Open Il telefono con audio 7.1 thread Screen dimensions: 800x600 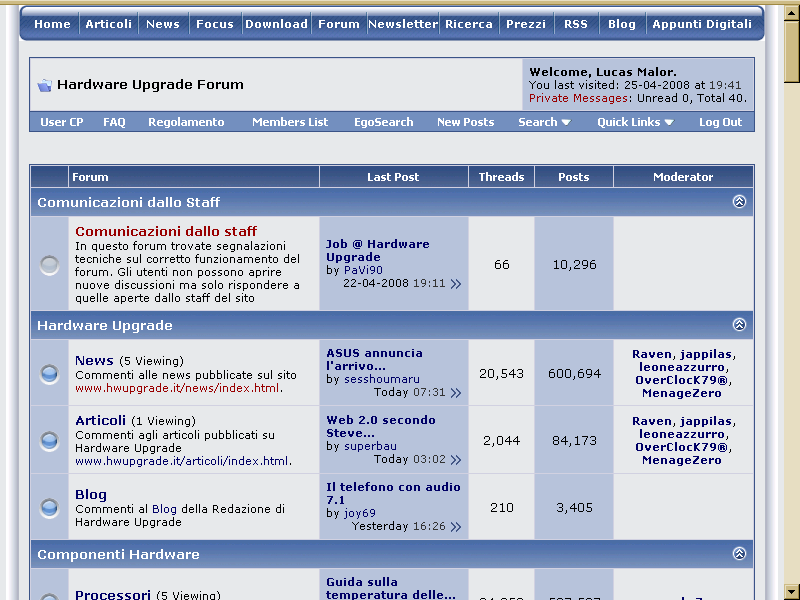click(x=393, y=493)
